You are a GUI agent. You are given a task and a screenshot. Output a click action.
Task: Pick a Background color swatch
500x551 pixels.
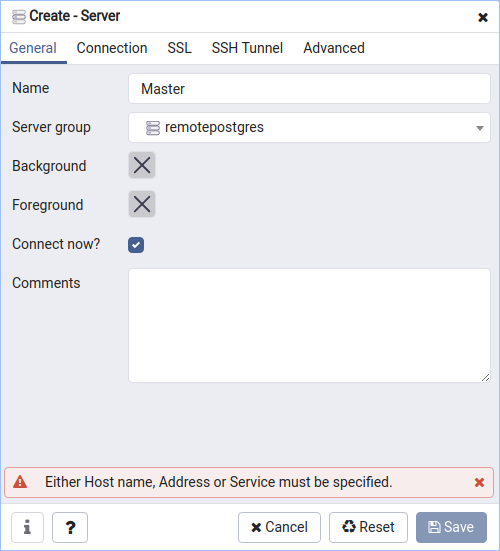coord(142,165)
